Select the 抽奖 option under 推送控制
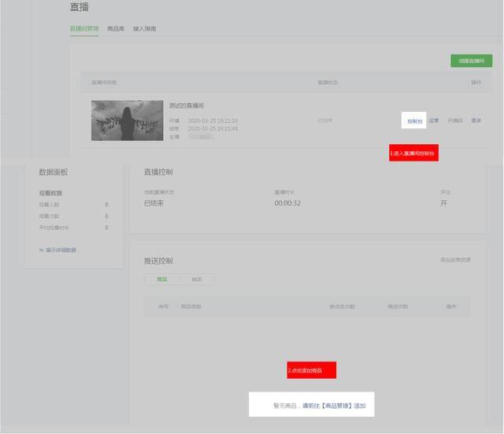Image resolution: width=504 pixels, height=434 pixels. pos(196,280)
